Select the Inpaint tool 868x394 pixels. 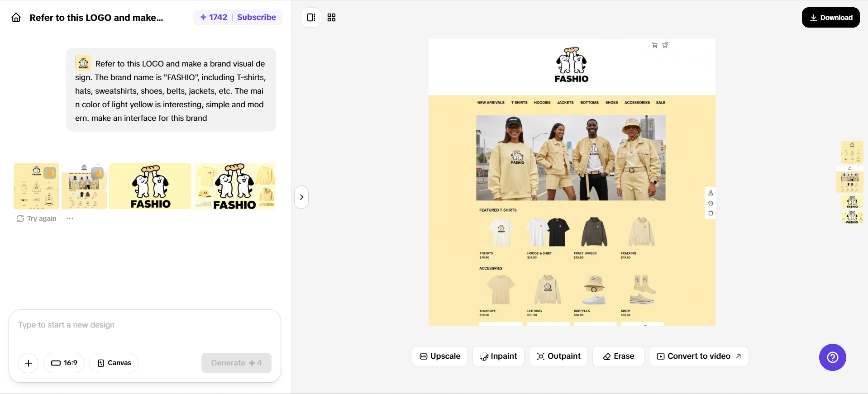click(498, 356)
